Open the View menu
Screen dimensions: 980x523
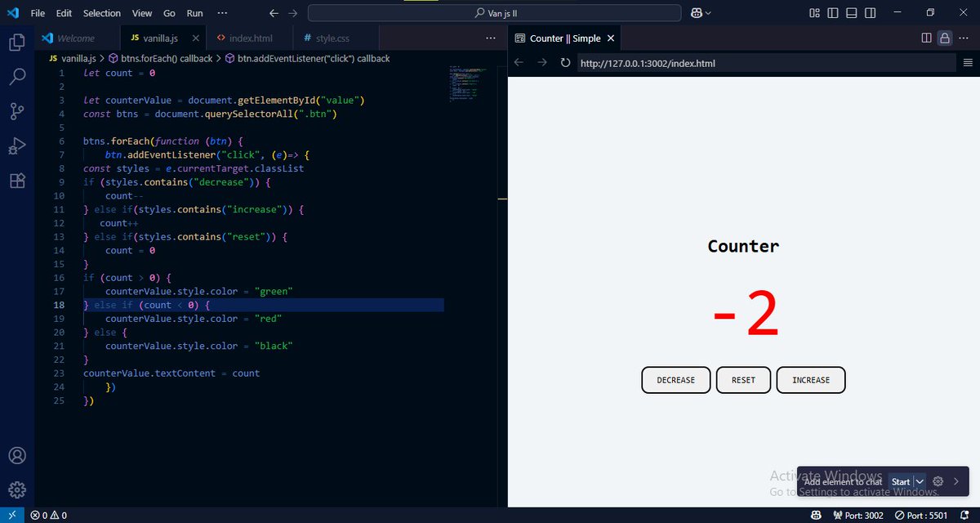click(142, 13)
